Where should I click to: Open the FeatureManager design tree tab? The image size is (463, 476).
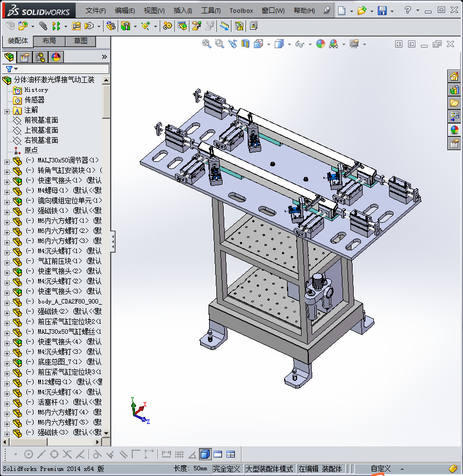[x=9, y=57]
